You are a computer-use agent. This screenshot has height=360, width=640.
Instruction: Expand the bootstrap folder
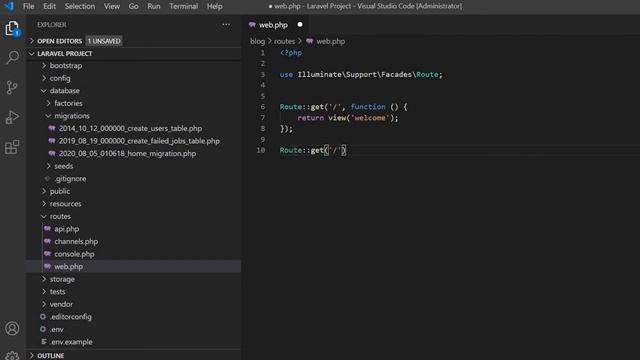pyautogui.click(x=44, y=65)
